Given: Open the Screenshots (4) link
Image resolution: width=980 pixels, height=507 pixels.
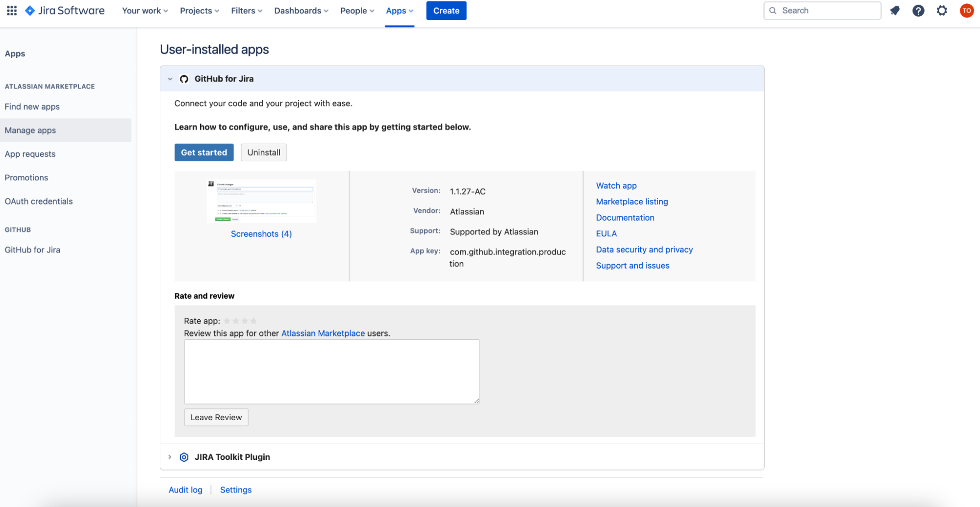Looking at the screenshot, I should (261, 234).
